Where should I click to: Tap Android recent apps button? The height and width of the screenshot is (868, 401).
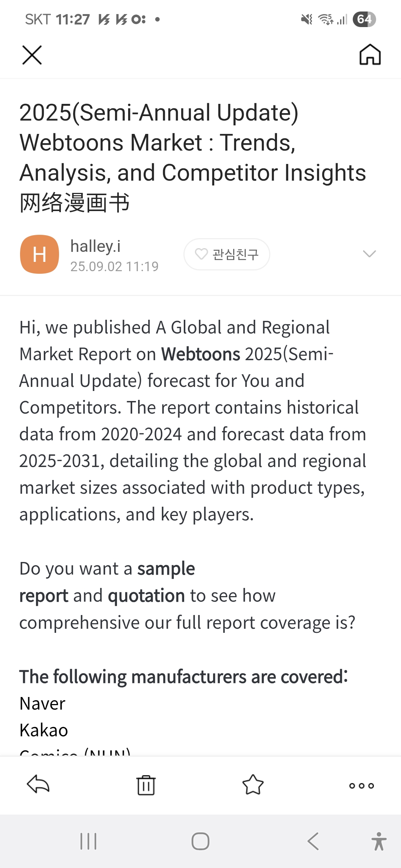coord(88,841)
